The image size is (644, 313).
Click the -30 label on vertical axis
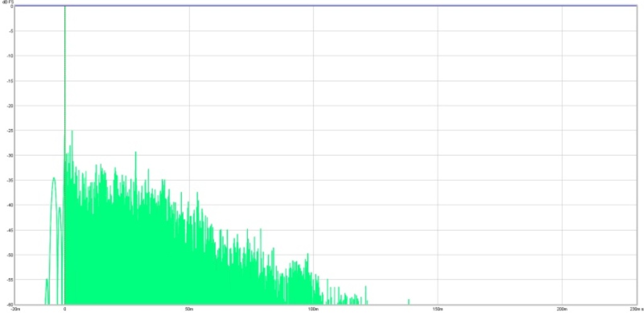click(x=11, y=156)
